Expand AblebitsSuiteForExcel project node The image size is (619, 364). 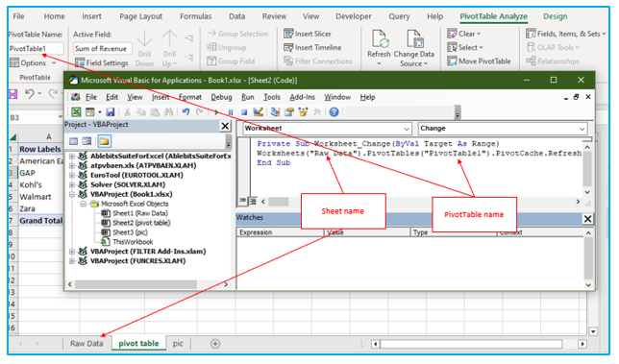pyautogui.click(x=72, y=157)
